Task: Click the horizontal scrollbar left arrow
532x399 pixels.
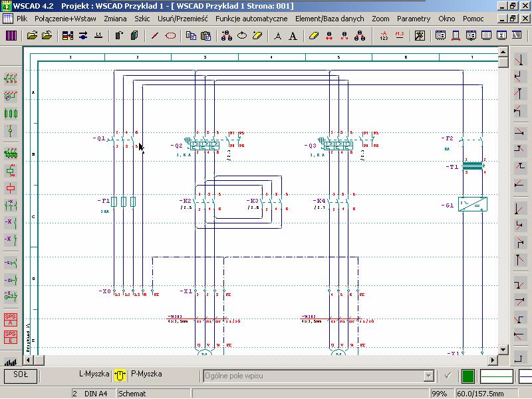Action: point(29,360)
